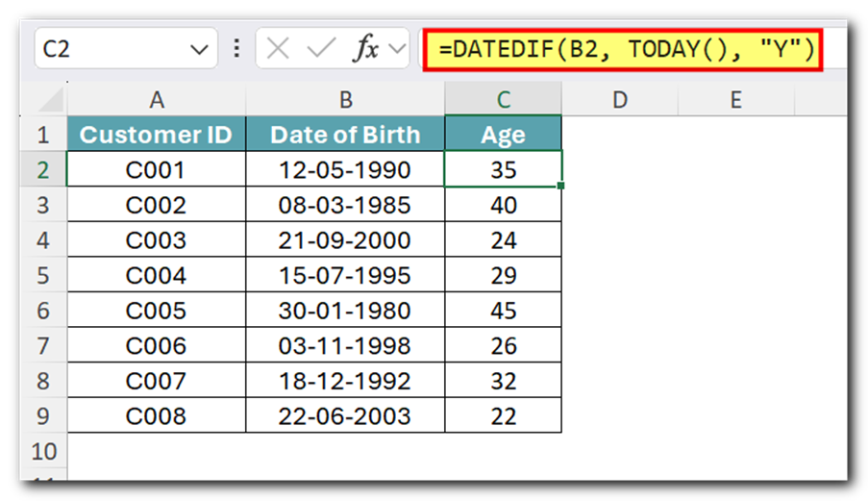This screenshot has height=501, width=868.
Task: Select the age cell showing 24
Action: 503,239
